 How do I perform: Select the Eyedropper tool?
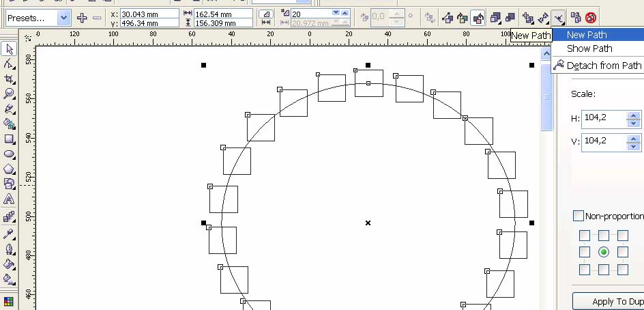click(9, 234)
